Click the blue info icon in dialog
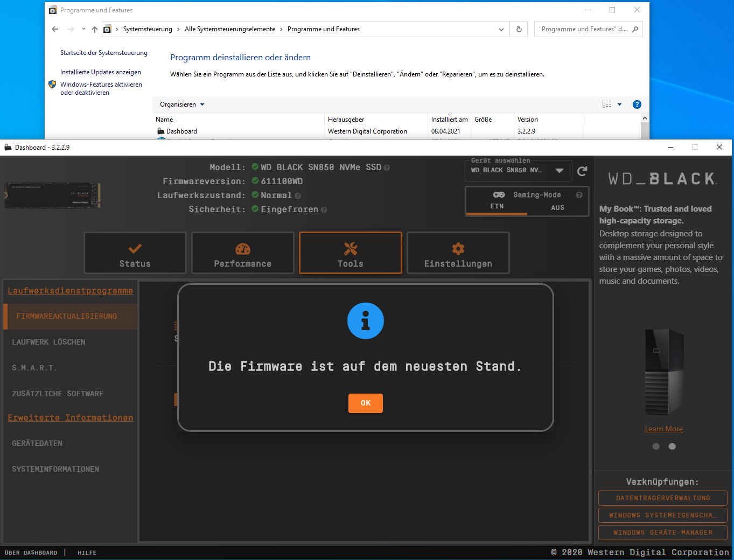This screenshot has height=560, width=734. click(x=366, y=321)
